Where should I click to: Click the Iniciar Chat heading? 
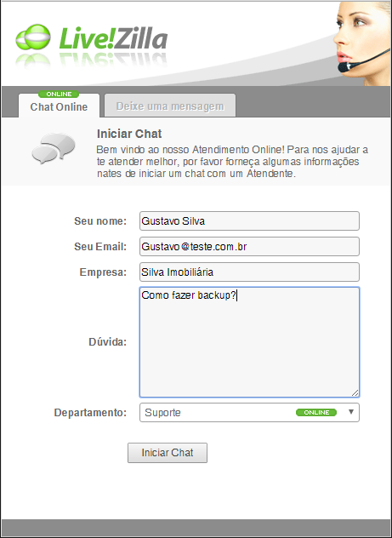[129, 134]
